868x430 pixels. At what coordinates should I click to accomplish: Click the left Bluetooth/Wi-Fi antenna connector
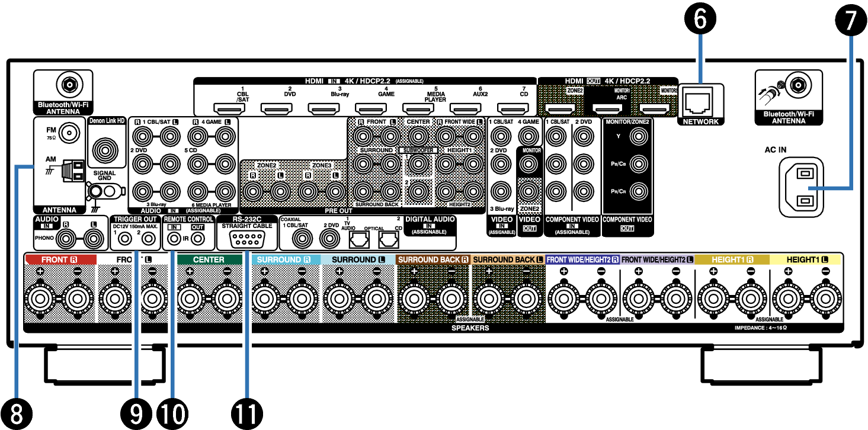69,86
